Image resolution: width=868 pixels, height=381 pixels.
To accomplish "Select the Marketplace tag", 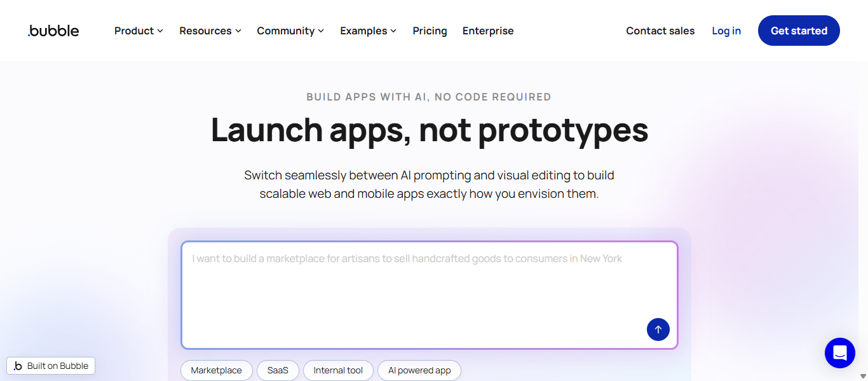I will 216,370.
